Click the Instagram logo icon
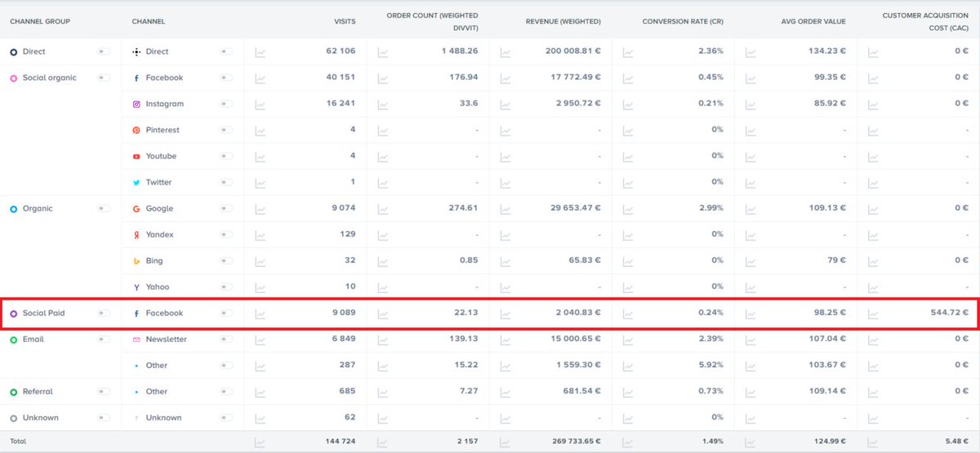Image resolution: width=980 pixels, height=453 pixels. [x=136, y=104]
